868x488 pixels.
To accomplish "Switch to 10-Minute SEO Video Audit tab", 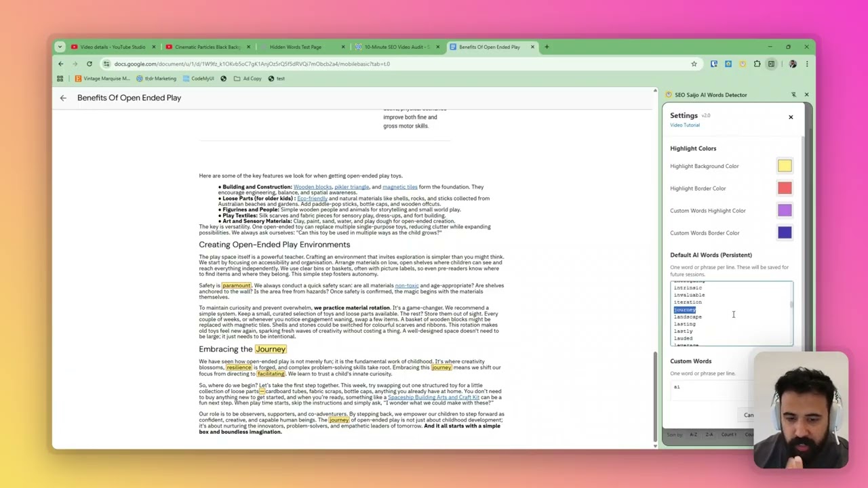I will (x=397, y=47).
